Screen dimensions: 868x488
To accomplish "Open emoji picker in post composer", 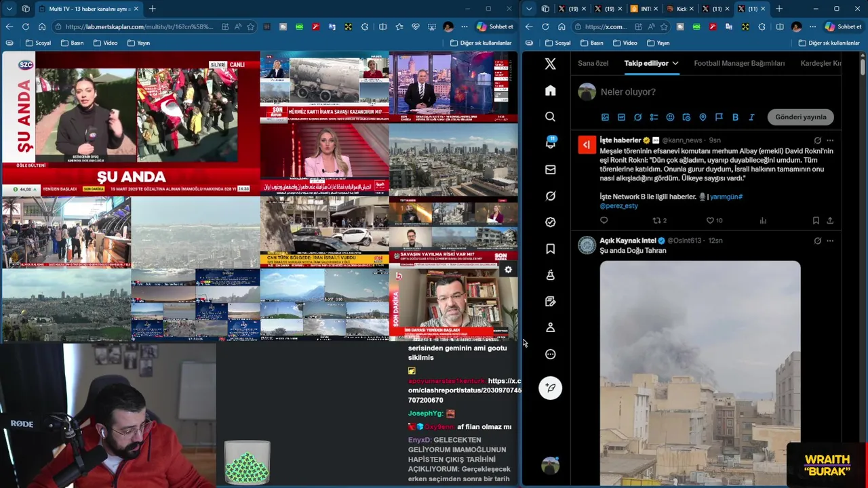I will (x=670, y=117).
